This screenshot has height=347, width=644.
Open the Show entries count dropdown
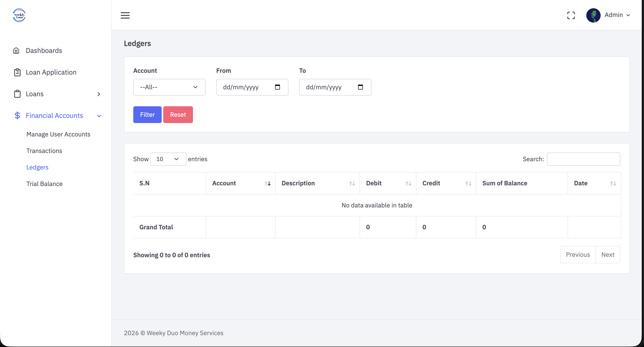[168, 159]
